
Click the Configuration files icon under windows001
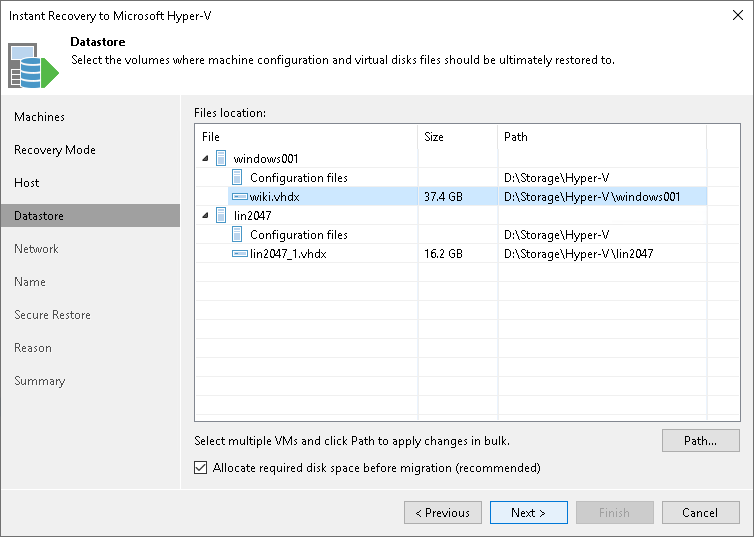pos(237,177)
